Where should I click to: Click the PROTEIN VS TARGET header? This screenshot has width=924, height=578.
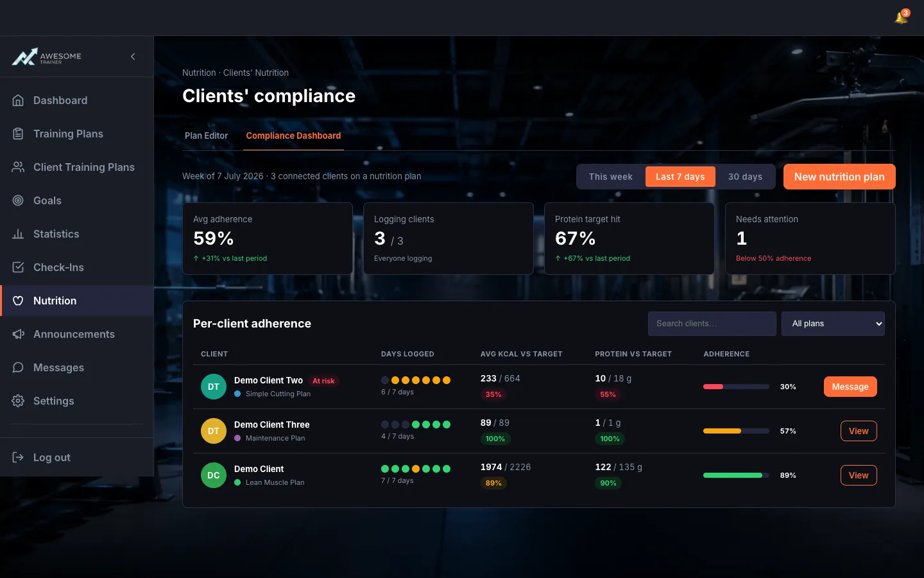pos(633,354)
